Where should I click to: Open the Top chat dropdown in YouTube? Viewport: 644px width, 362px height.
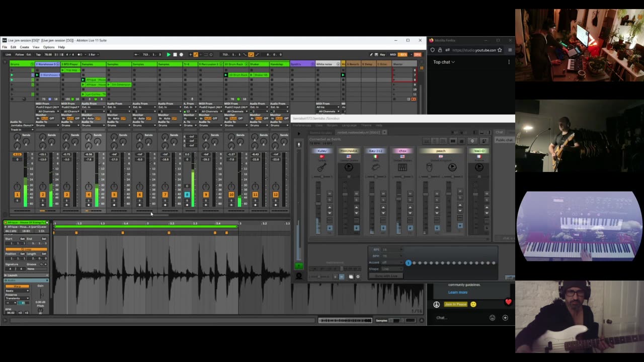point(444,62)
